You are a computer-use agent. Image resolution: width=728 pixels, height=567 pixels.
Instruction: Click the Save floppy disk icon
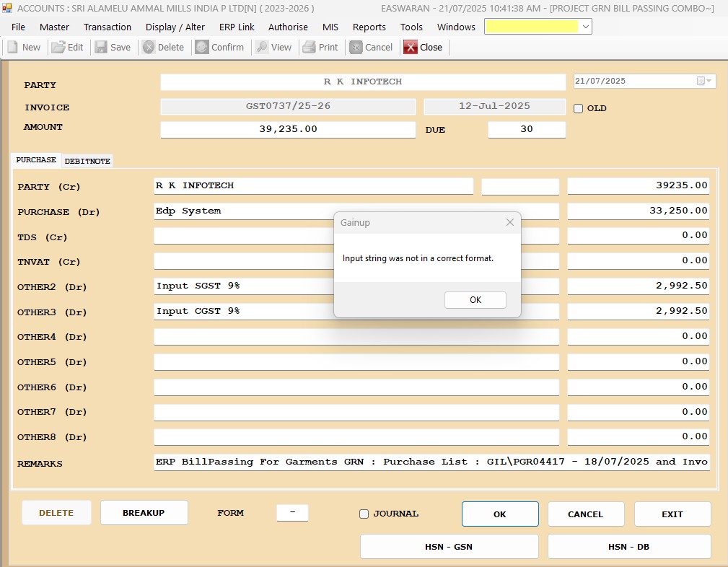tap(101, 47)
